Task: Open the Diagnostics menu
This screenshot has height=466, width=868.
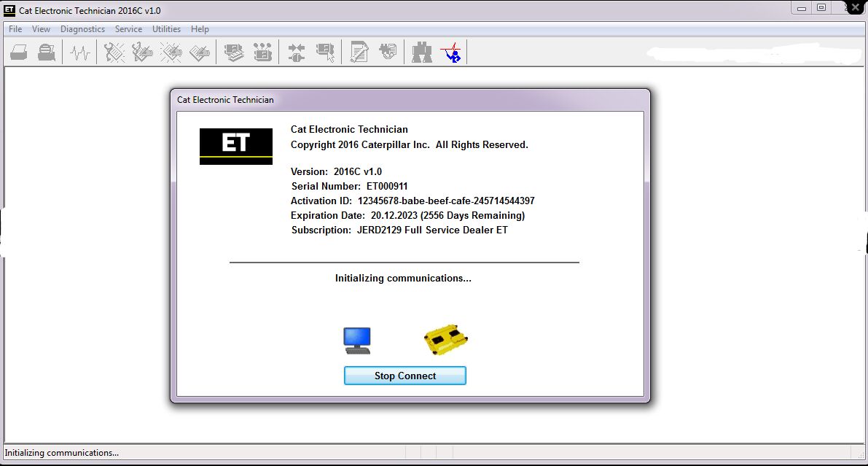Action: (x=82, y=29)
